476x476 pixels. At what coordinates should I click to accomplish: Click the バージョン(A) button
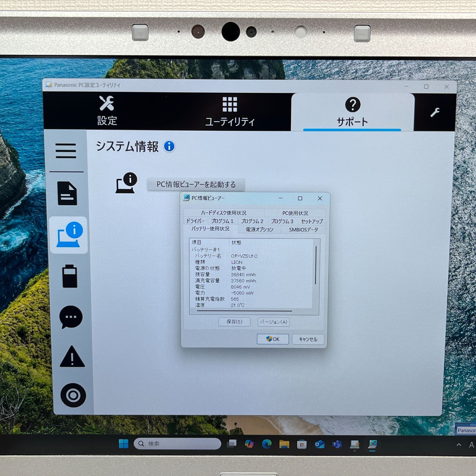click(273, 322)
